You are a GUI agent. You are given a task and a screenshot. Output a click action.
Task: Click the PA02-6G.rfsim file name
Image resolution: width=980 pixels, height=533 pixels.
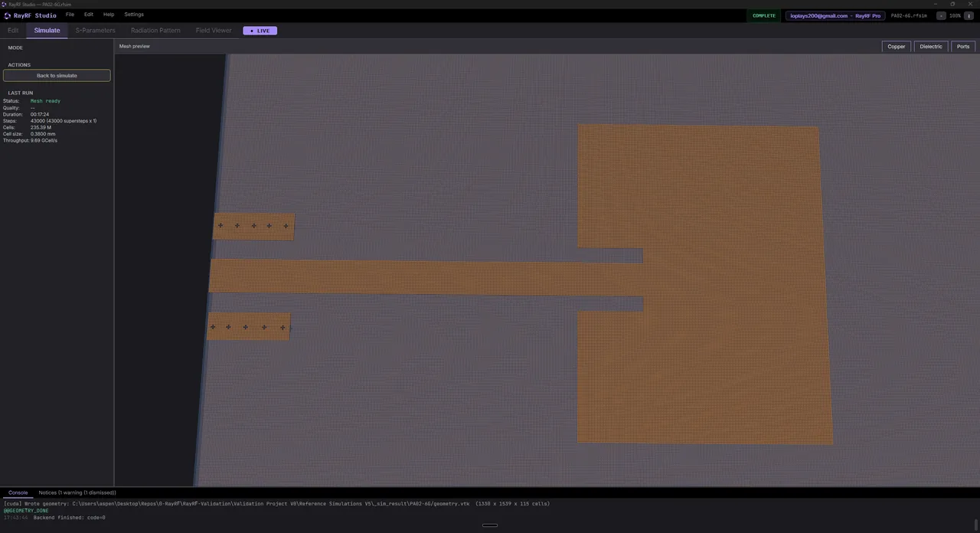909,15
